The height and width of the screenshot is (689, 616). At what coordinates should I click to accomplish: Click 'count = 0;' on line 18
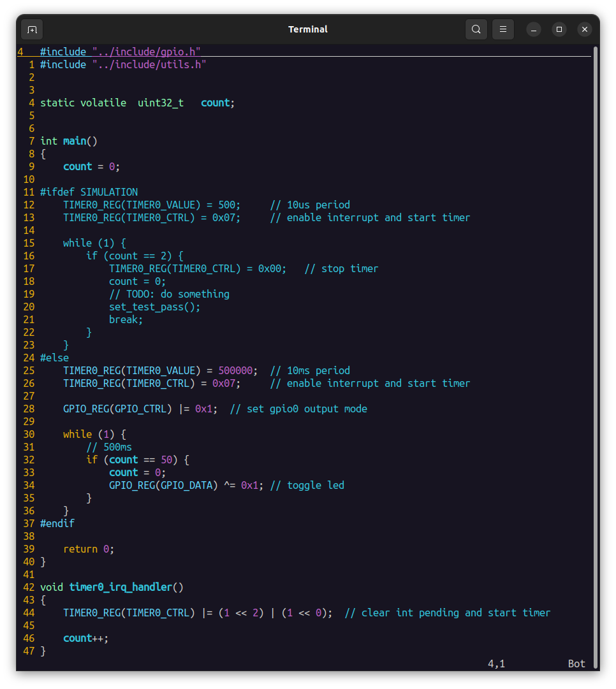138,281
